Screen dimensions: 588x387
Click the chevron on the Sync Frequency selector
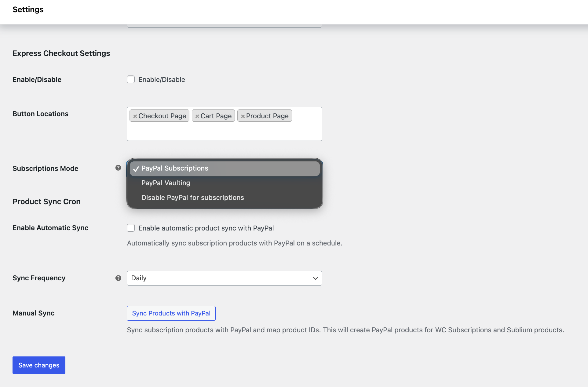coord(315,278)
